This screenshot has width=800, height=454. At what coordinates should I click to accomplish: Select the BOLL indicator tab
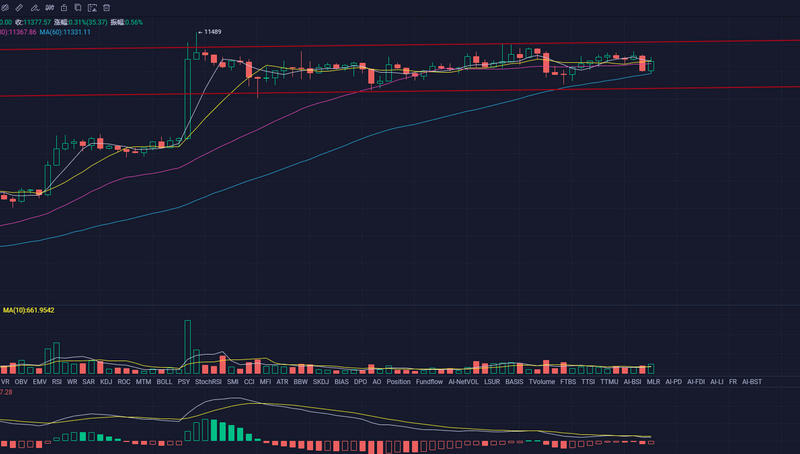click(x=164, y=381)
